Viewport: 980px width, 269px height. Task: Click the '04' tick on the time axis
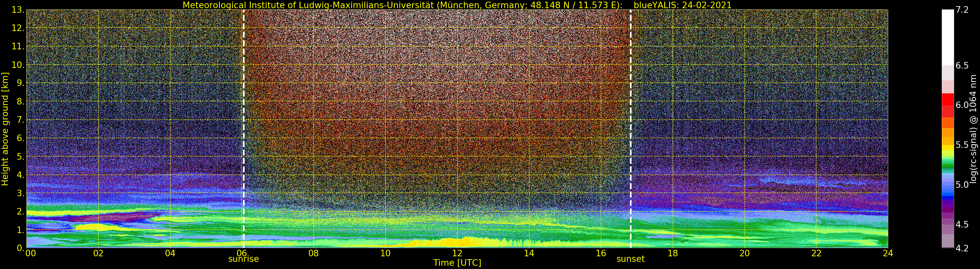coord(170,253)
